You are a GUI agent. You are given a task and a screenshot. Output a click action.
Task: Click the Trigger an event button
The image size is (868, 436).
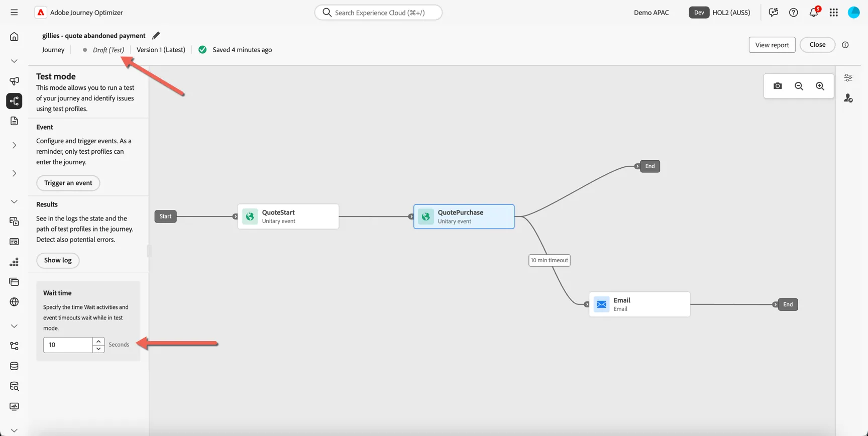tap(68, 183)
